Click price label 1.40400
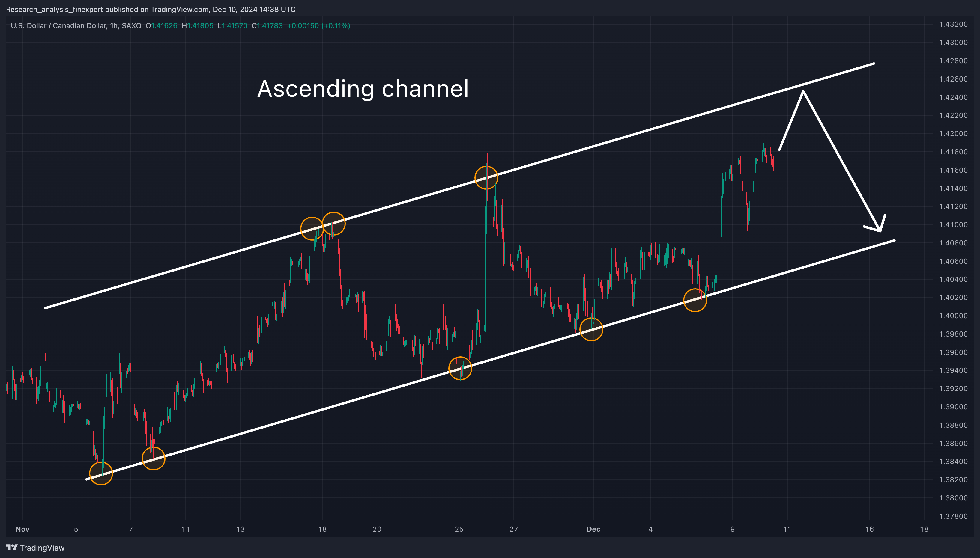 [953, 279]
